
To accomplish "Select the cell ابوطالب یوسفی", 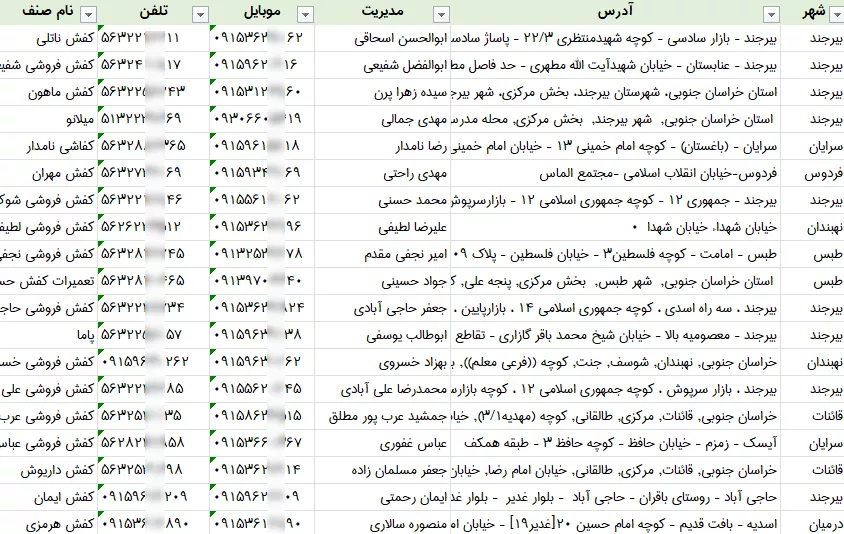I will tap(382, 335).
